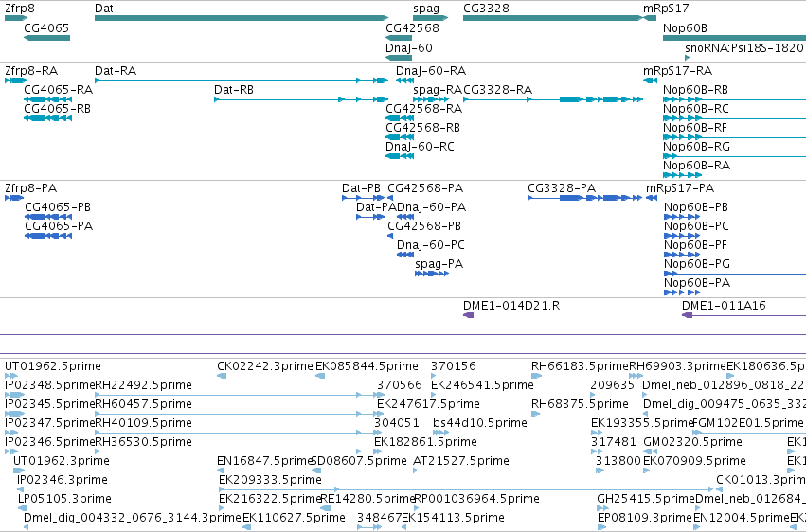Click the Dat-PA protein label

click(376, 207)
